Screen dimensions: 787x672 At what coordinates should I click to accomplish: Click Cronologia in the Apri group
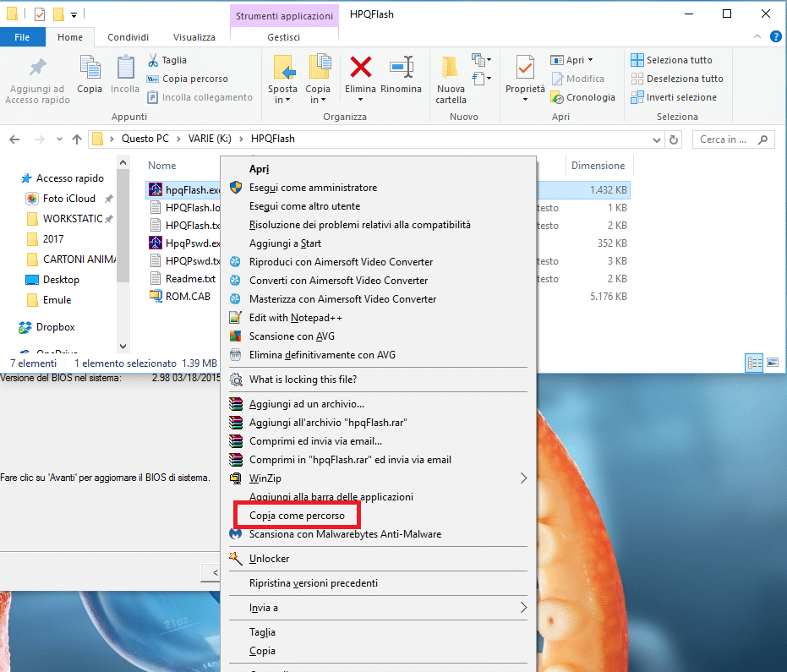pyautogui.click(x=582, y=97)
